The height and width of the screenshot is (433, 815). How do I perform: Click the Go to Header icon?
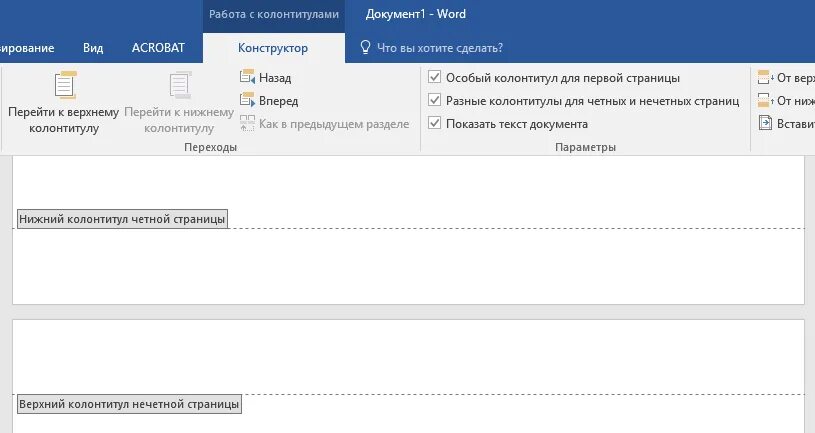(65, 86)
